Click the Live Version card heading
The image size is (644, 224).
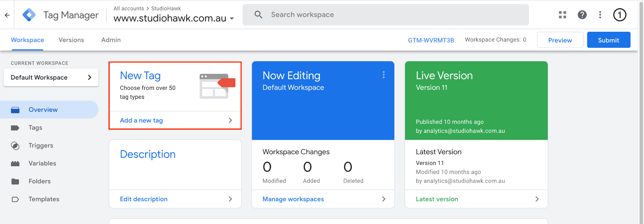pos(444,76)
